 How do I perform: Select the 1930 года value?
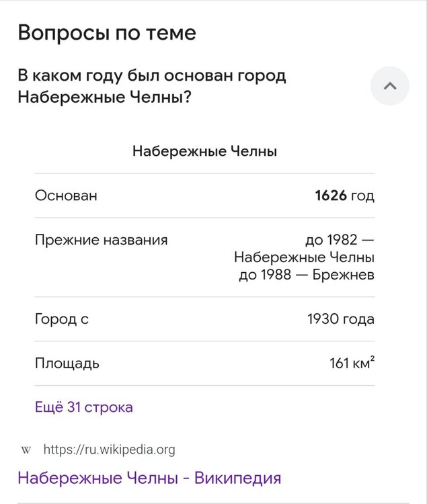(x=340, y=319)
